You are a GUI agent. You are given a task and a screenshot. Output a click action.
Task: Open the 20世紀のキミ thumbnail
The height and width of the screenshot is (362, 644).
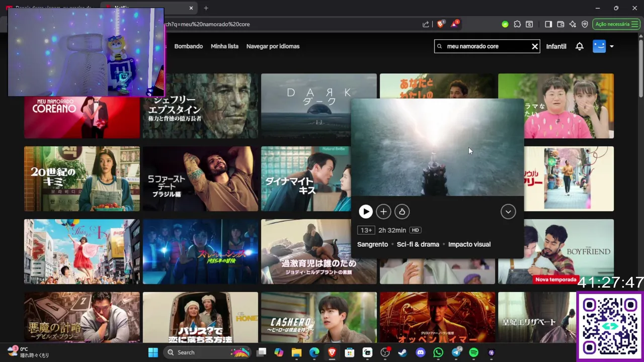pos(82,179)
